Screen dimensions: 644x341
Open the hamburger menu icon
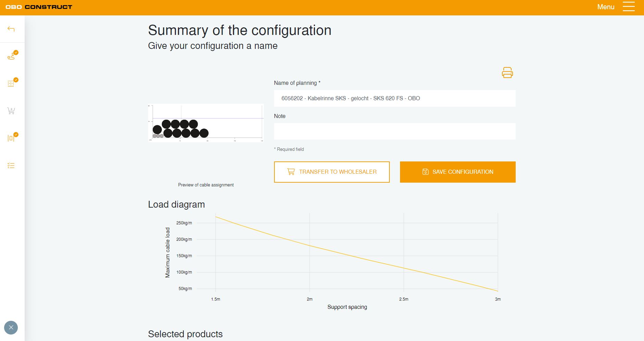tap(629, 7)
